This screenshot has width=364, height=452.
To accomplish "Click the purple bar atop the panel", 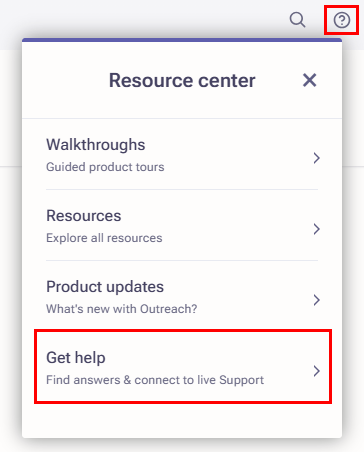I will [x=182, y=40].
